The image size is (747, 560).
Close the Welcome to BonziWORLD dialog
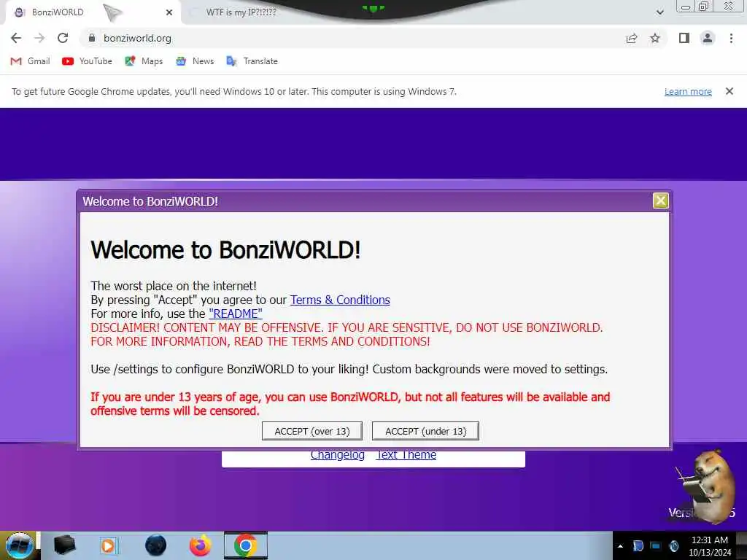click(660, 201)
